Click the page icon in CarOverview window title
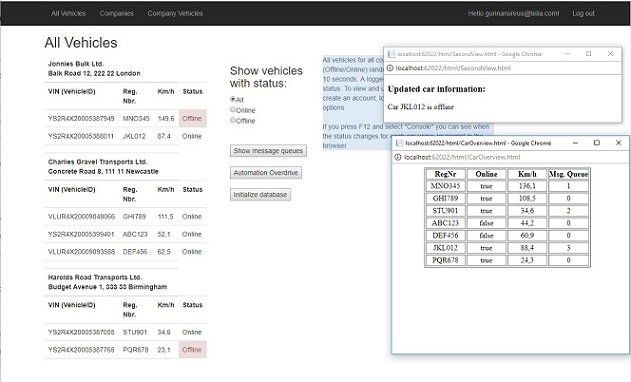This screenshot has width=631, height=382. point(400,143)
